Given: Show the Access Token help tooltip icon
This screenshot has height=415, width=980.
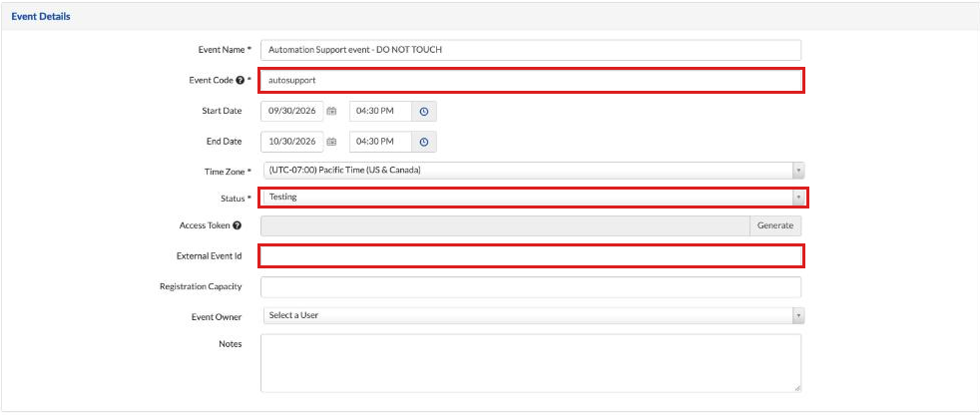Looking at the screenshot, I should pyautogui.click(x=237, y=225).
